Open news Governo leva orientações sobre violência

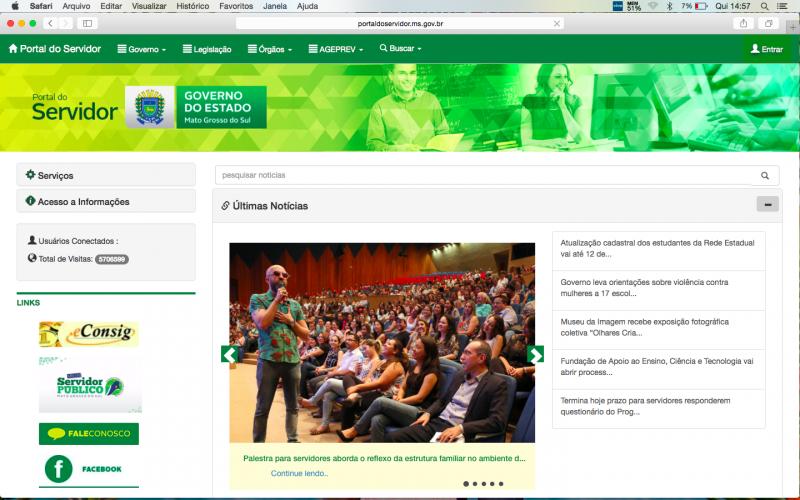(659, 288)
